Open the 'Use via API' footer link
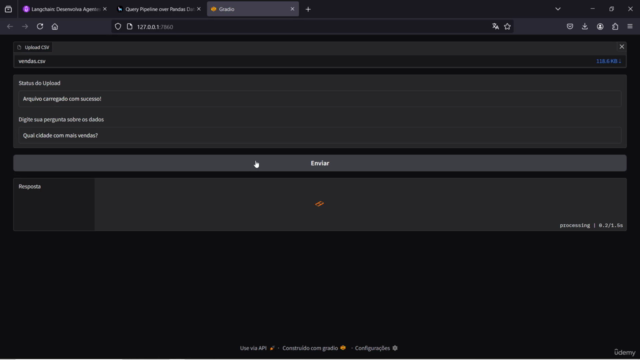The image size is (640, 360). [x=257, y=348]
